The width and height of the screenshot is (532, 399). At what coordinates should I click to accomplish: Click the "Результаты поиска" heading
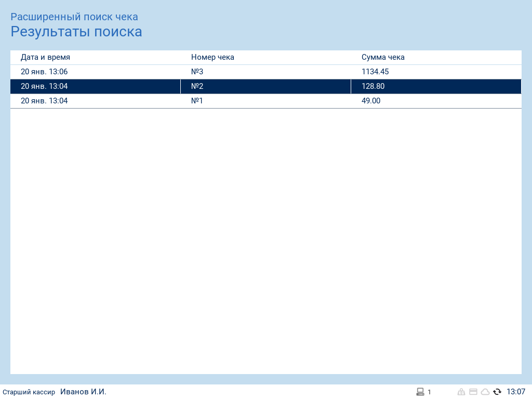(76, 32)
